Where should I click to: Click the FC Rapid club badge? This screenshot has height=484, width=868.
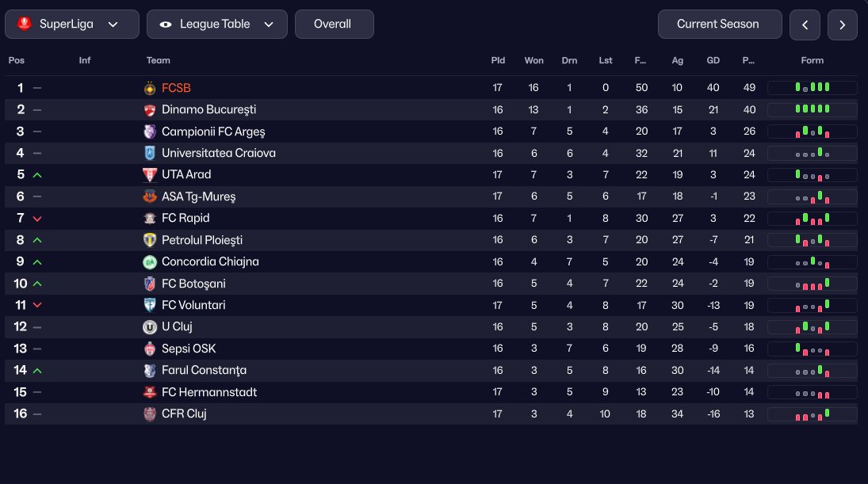pyautogui.click(x=150, y=218)
